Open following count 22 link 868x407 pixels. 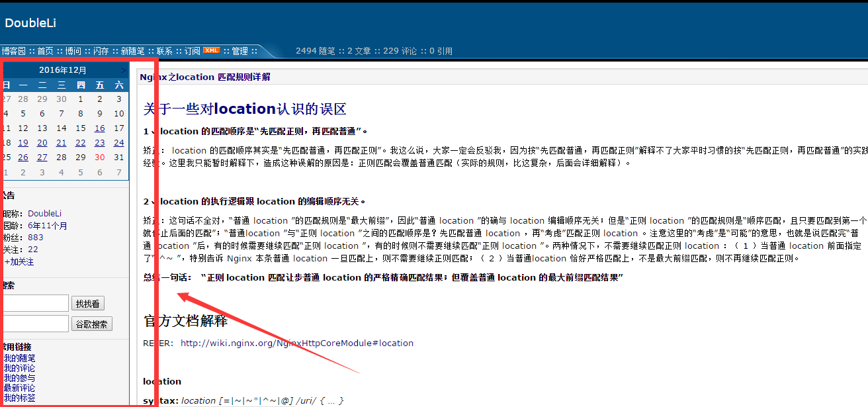click(x=33, y=249)
